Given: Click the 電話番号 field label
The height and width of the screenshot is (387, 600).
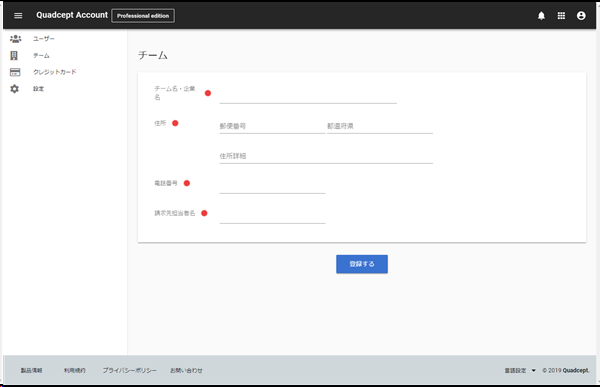Looking at the screenshot, I should click(166, 183).
